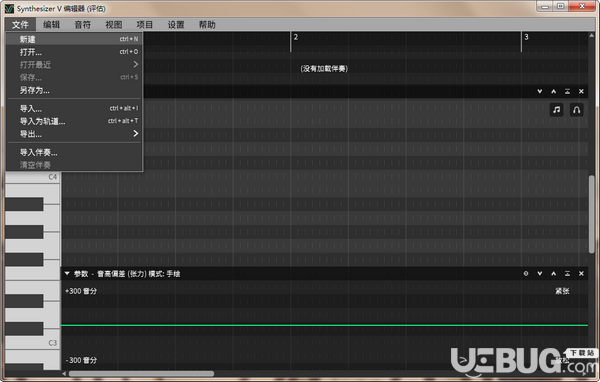Click the -300 音分 label

[81, 360]
